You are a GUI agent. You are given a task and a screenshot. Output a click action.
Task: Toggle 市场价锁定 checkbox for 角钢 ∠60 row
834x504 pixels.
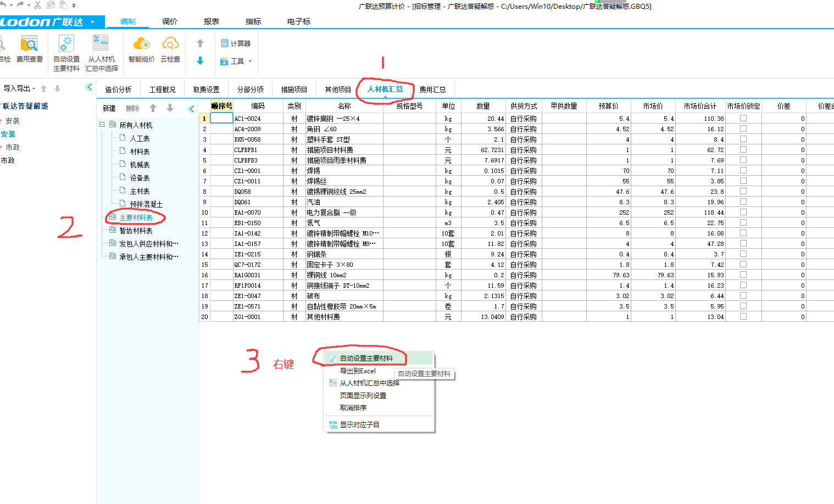point(743,128)
